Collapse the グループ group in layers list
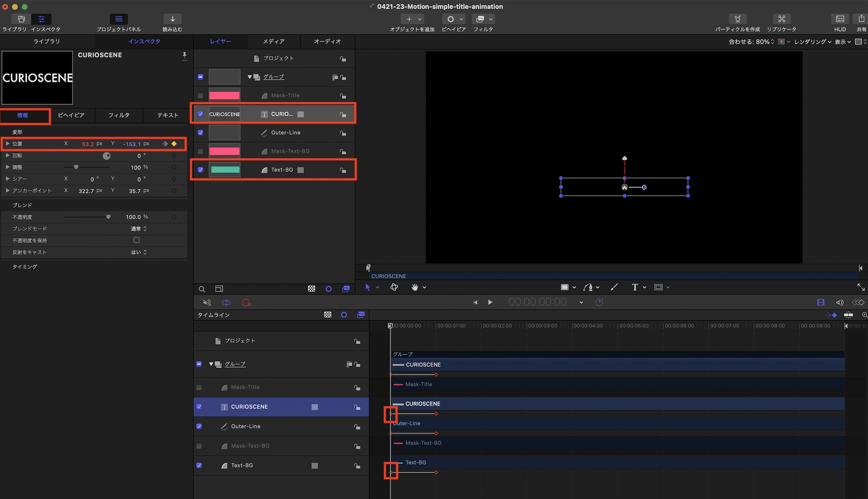The height and width of the screenshot is (499, 868). click(x=250, y=77)
